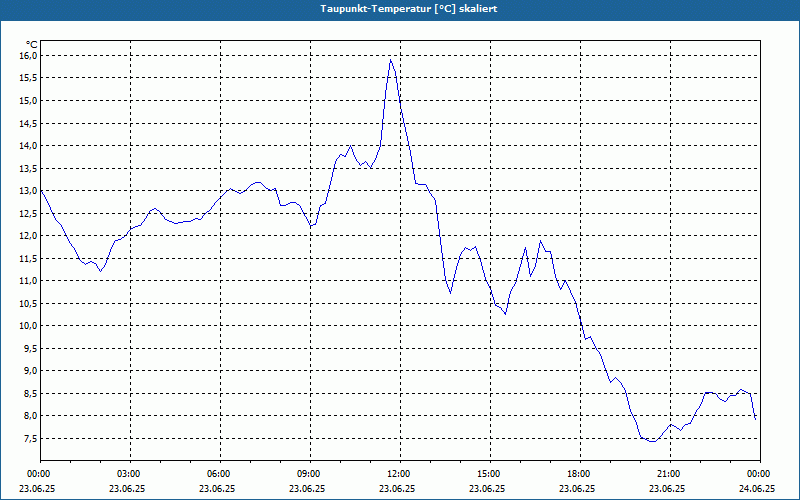This screenshot has height=500, width=800.
Task: Pick the '18:00' time label
Action: point(580,474)
